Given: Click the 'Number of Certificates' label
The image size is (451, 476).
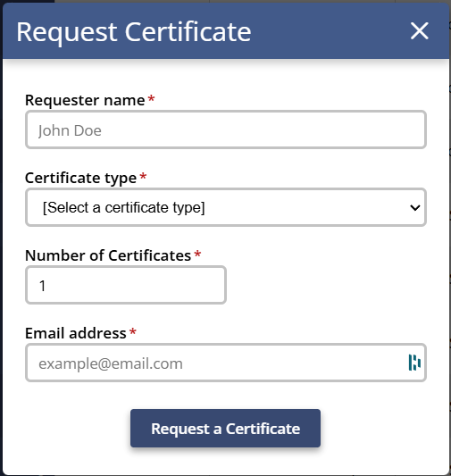Looking at the screenshot, I should pyautogui.click(x=108, y=255).
